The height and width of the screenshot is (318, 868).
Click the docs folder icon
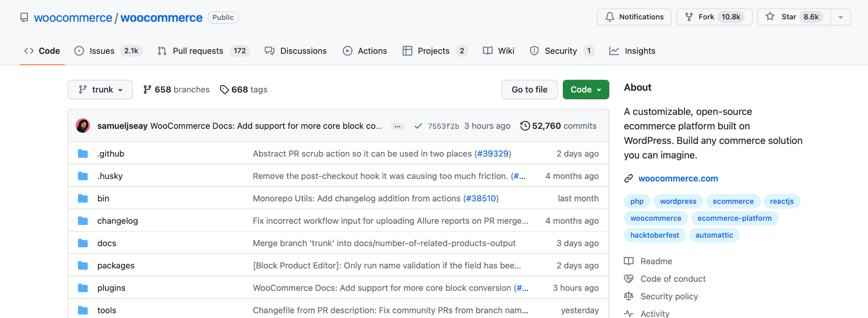point(83,243)
